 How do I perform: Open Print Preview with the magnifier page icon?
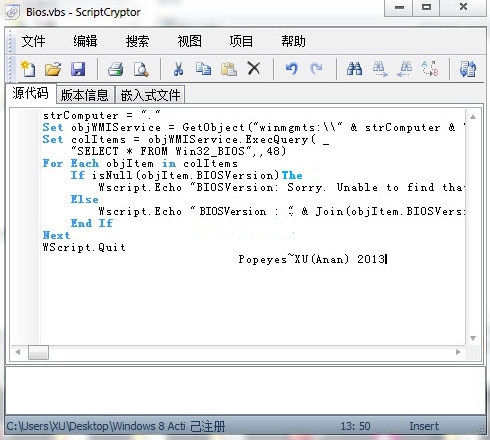click(141, 69)
